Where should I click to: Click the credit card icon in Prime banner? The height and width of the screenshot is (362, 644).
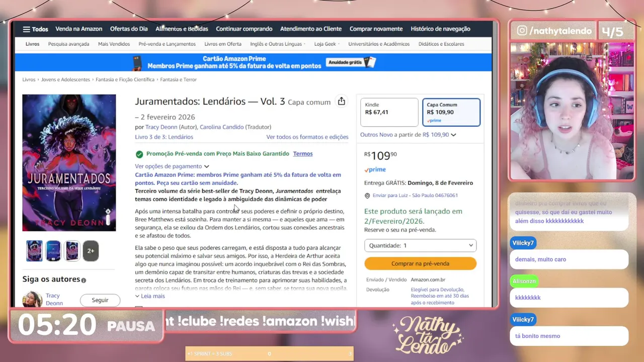(137, 62)
